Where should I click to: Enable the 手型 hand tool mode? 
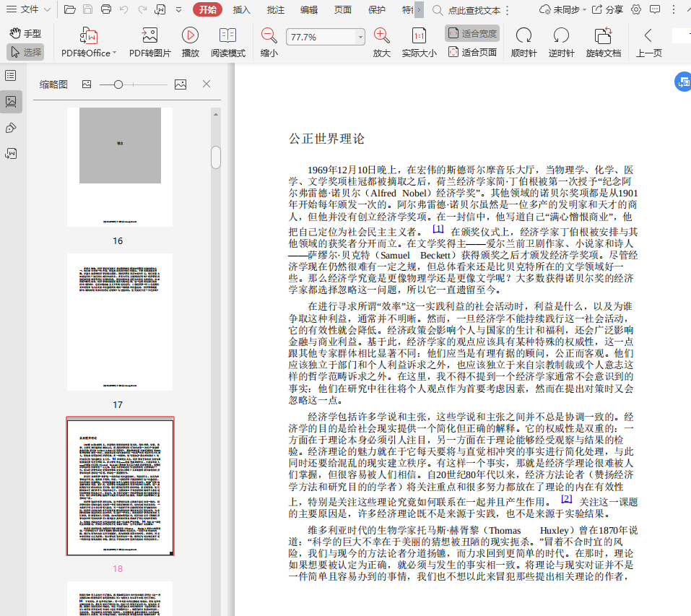click(25, 33)
